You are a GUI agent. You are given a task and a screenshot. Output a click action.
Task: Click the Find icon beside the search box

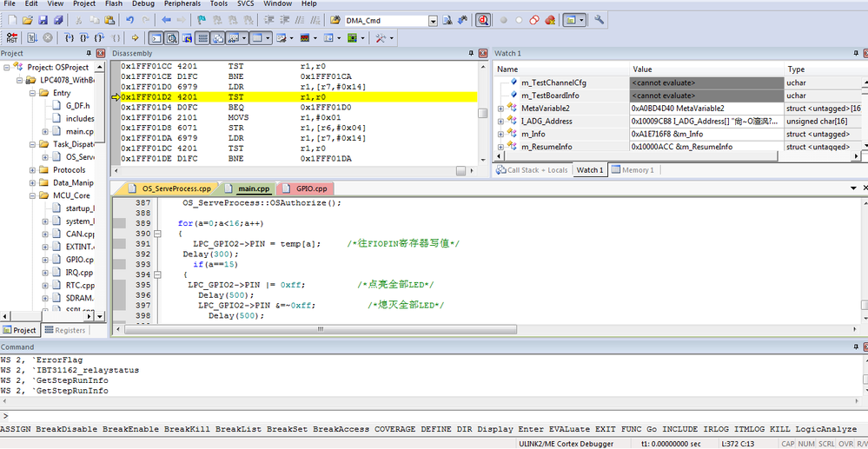447,21
